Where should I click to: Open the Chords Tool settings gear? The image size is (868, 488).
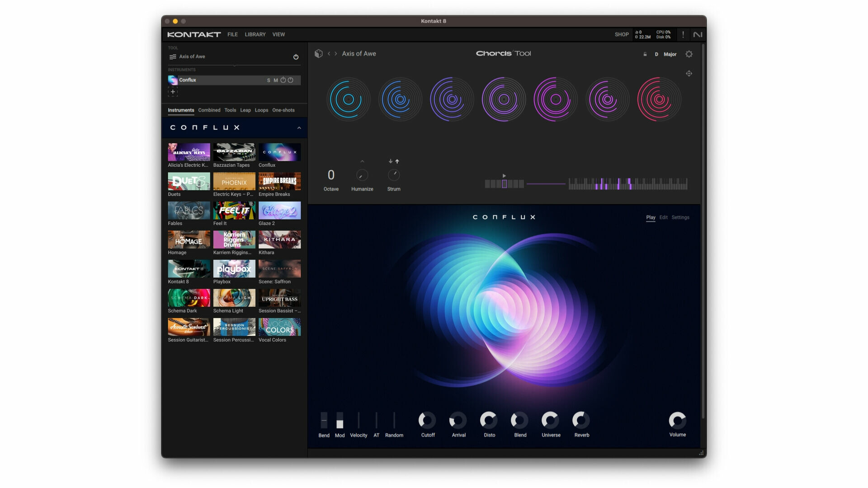coord(689,54)
